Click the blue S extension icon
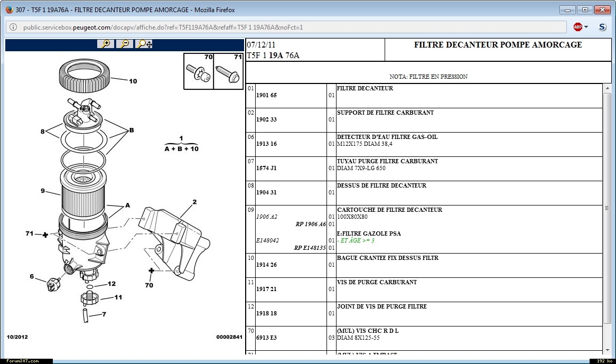616x364 pixels. click(x=602, y=27)
